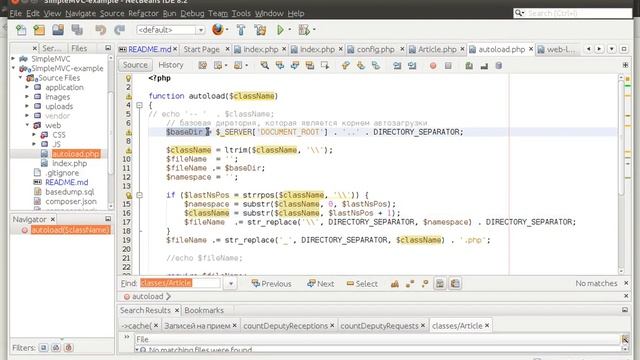Screen dimensions: 640x360
Task: Click the Source view button
Action: tap(135, 65)
